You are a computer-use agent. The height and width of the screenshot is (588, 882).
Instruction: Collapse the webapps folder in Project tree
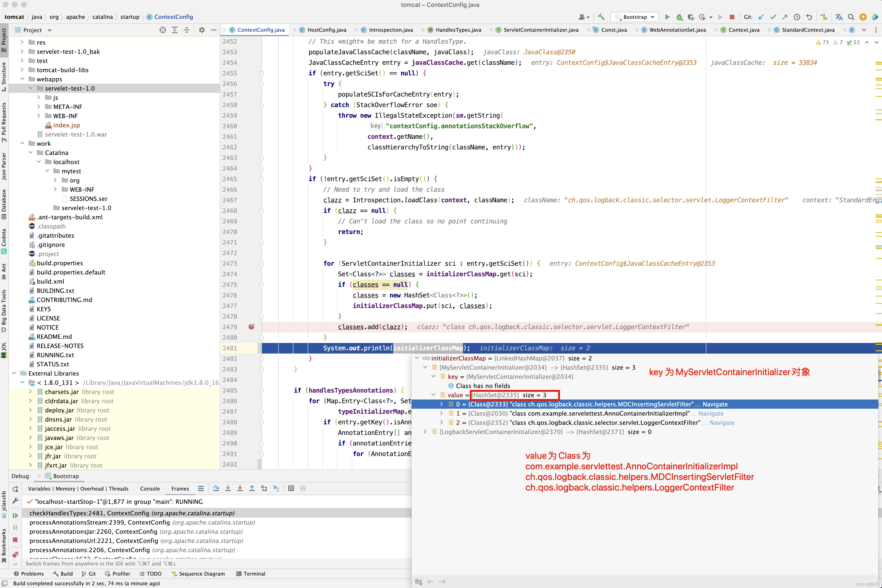(x=22, y=79)
